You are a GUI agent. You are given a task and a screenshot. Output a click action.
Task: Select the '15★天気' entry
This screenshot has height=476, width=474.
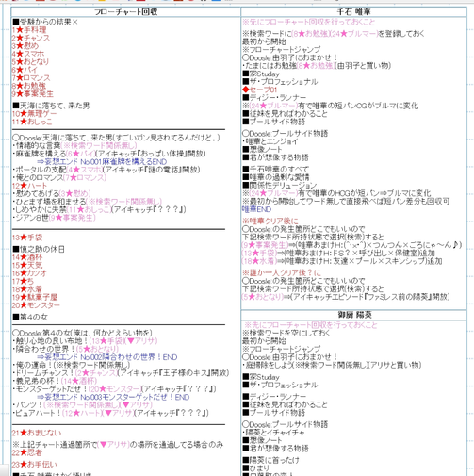[x=27, y=265]
